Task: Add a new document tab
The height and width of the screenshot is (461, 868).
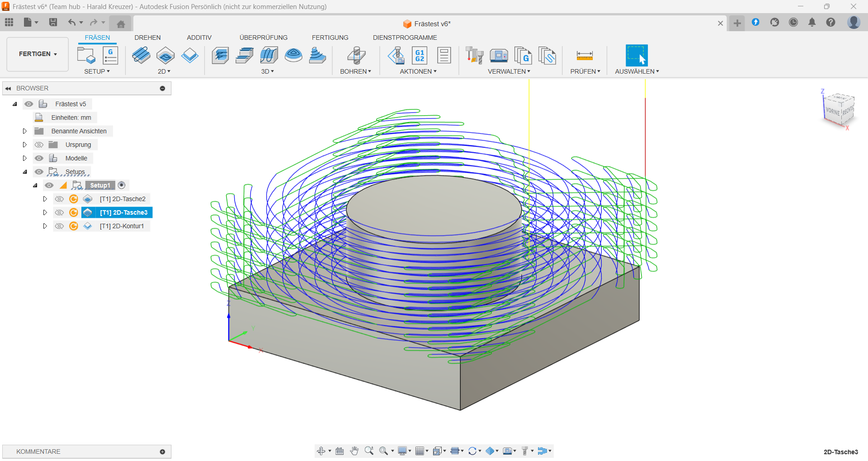Action: (737, 23)
